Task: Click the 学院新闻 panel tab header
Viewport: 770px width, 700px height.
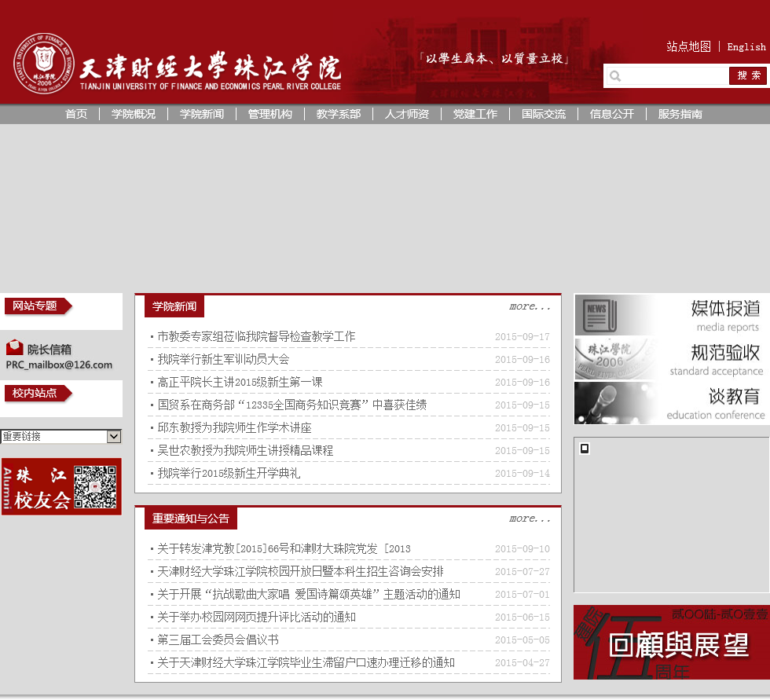Action: click(174, 306)
